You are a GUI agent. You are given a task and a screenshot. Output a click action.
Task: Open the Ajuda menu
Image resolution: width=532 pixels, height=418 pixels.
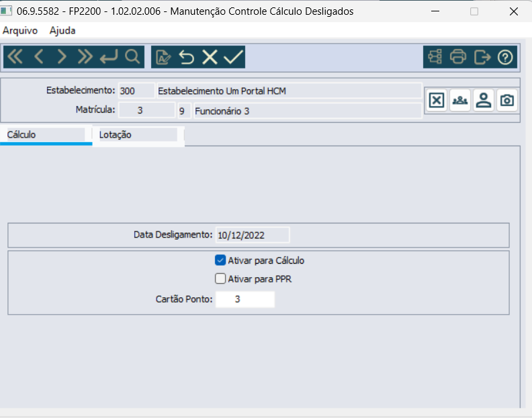(x=62, y=30)
